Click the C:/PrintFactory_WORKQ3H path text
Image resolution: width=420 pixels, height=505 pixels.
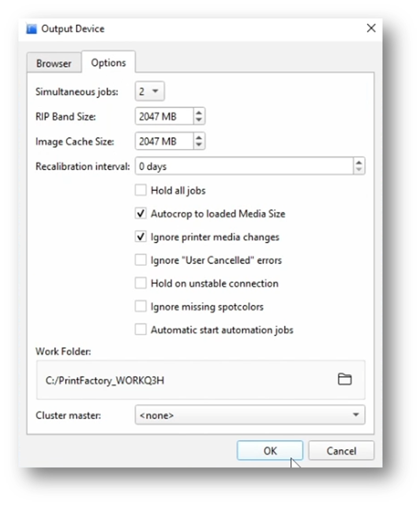pos(105,380)
